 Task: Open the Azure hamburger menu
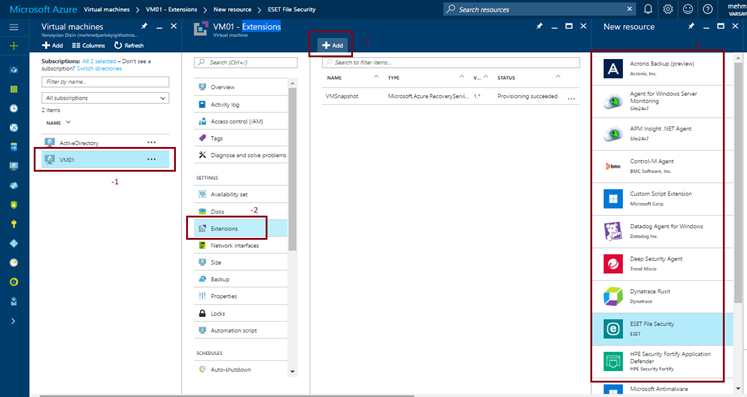pyautogui.click(x=14, y=27)
